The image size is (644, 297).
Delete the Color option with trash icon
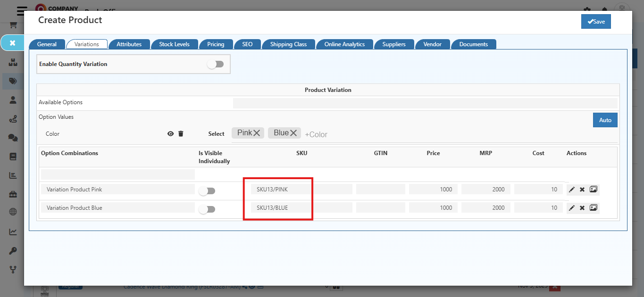point(181,134)
